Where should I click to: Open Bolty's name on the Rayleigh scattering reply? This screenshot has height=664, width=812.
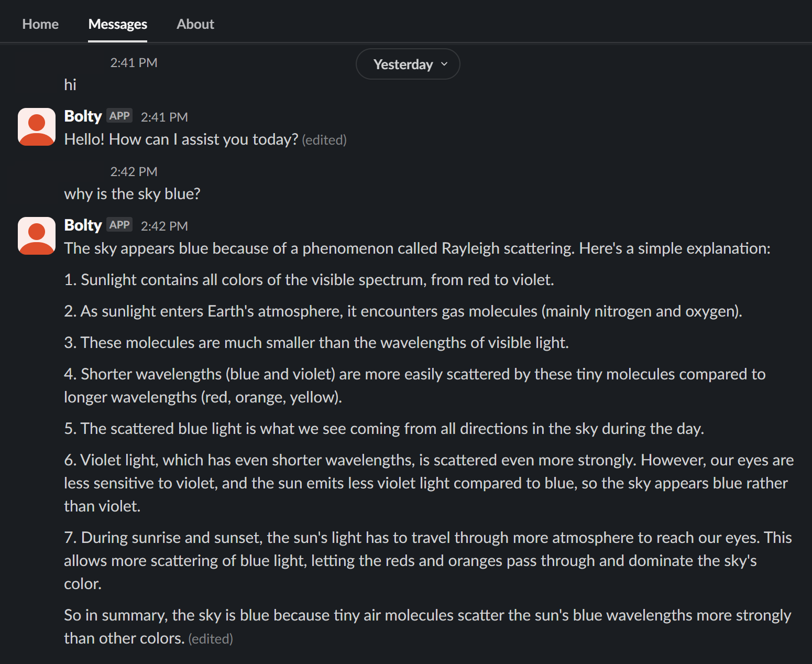pos(83,225)
